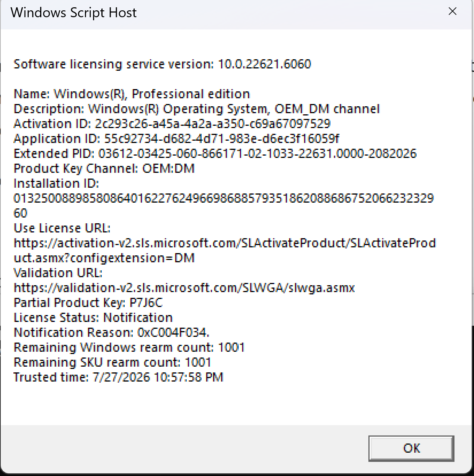The width and height of the screenshot is (474, 476).
Task: Click the Remaining Windows rearm count line
Action: [x=129, y=347]
